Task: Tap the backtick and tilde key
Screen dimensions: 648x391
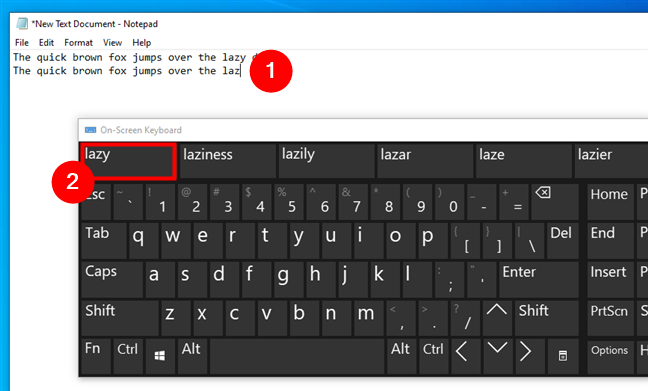Action: tap(128, 201)
